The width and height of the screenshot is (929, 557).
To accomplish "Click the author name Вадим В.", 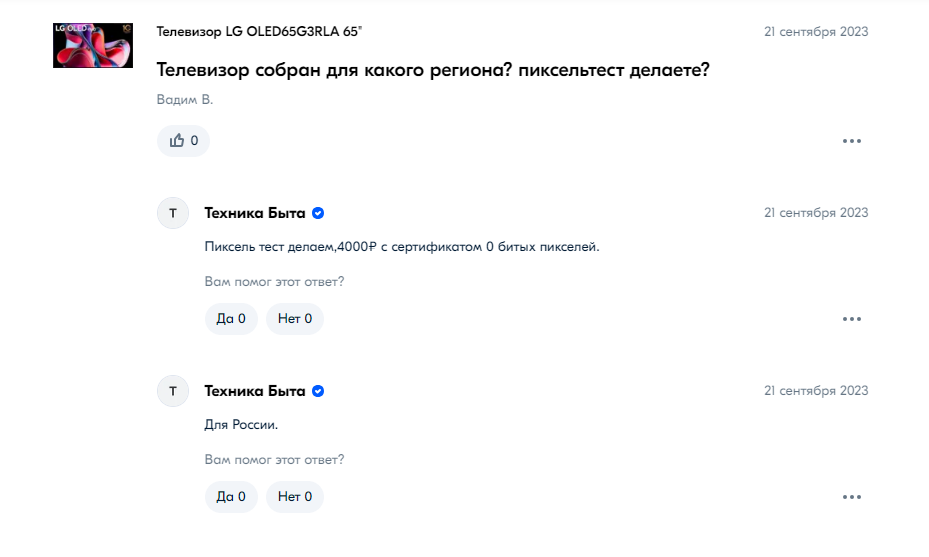I will coord(185,100).
